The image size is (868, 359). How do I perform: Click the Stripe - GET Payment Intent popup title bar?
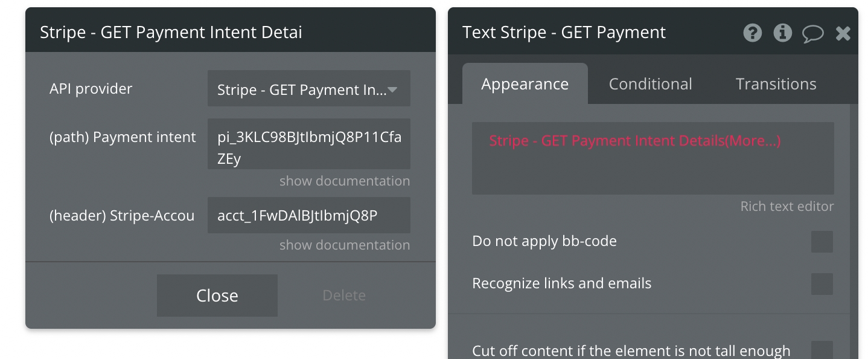point(230,32)
